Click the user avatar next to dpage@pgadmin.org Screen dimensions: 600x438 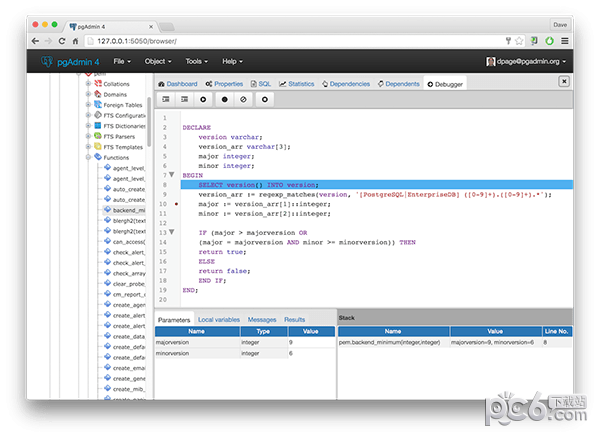[x=491, y=61]
